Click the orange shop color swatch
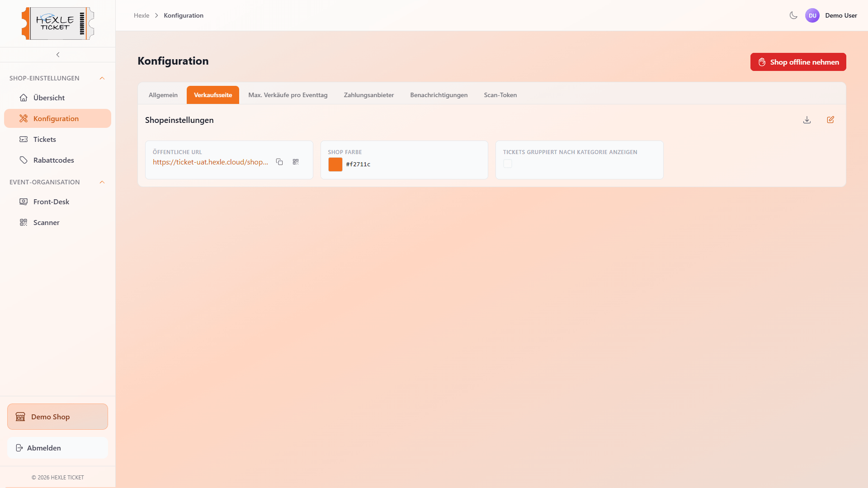The height and width of the screenshot is (488, 868). click(335, 164)
